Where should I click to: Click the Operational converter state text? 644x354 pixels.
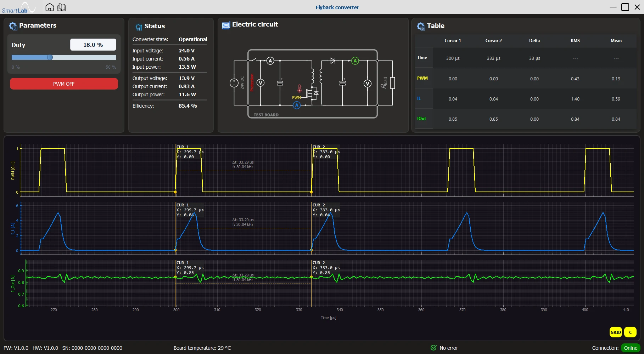193,39
